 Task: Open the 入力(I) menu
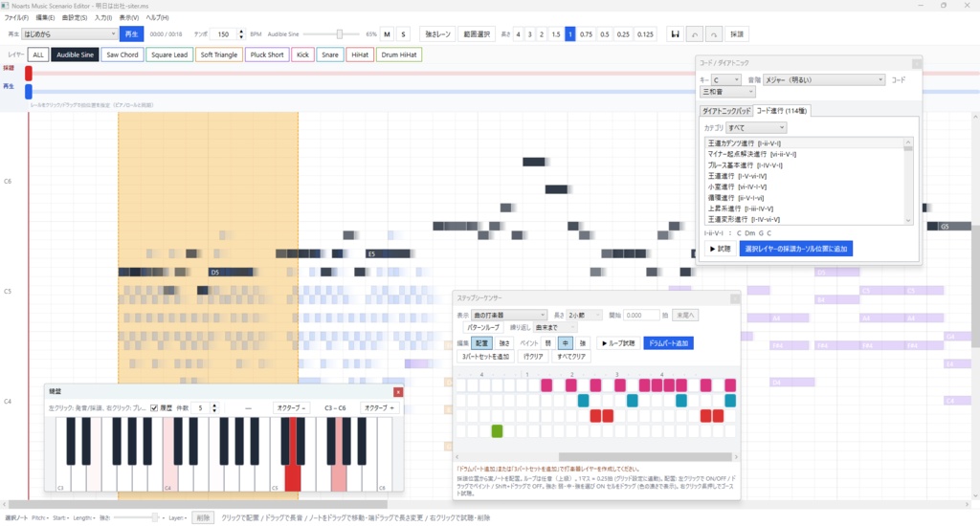tap(103, 17)
